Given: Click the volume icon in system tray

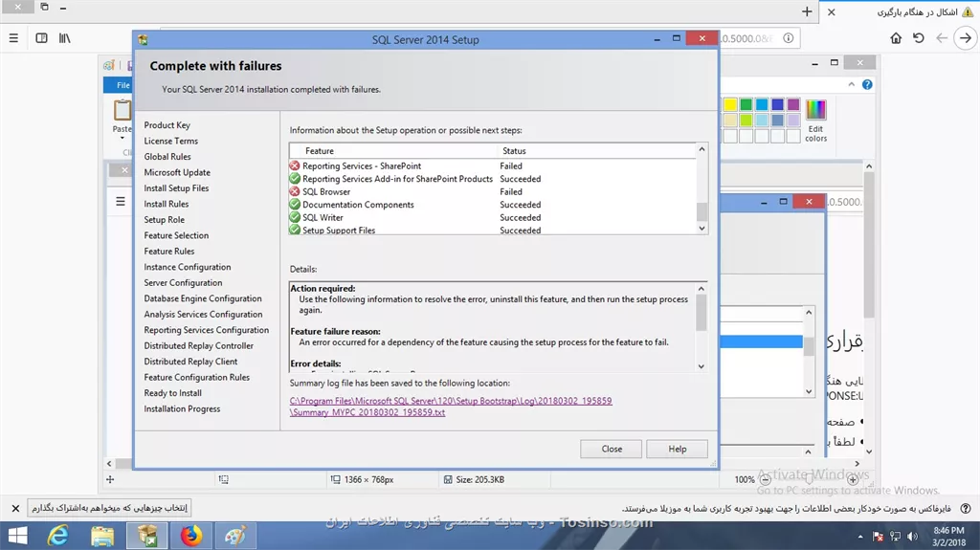Looking at the screenshot, I should (x=912, y=537).
